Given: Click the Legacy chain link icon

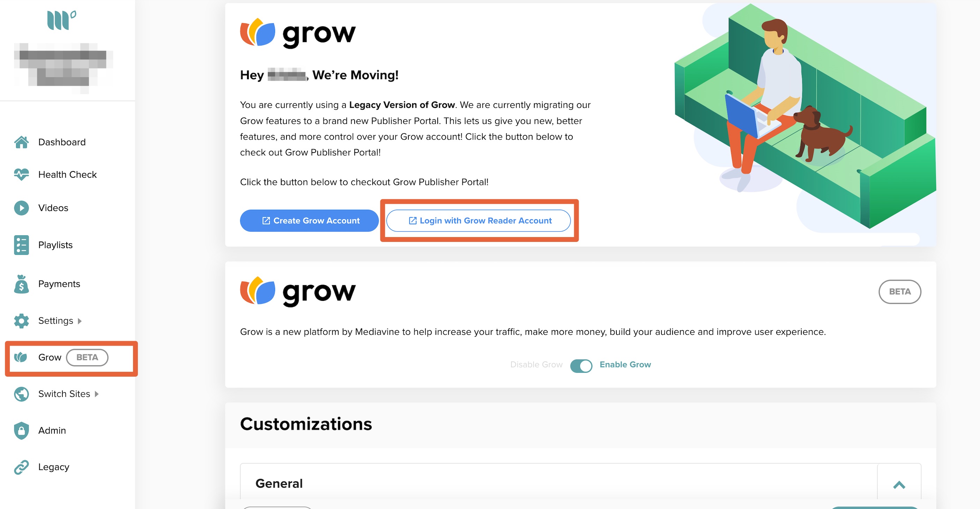Looking at the screenshot, I should click(21, 467).
